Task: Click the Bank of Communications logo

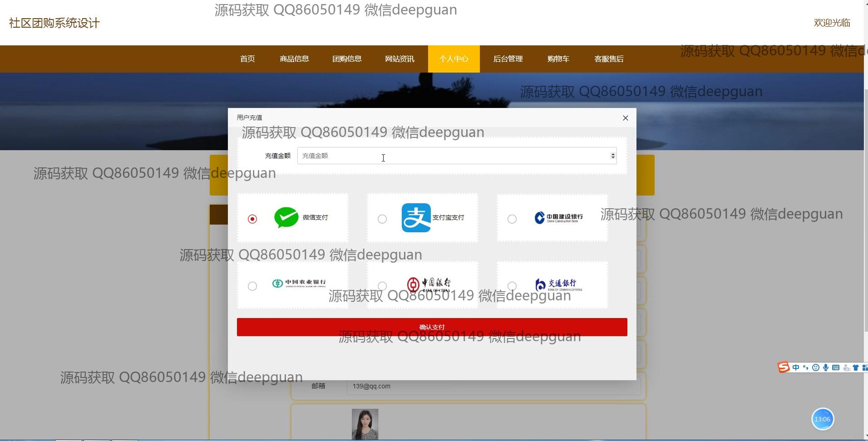Action: (x=558, y=284)
